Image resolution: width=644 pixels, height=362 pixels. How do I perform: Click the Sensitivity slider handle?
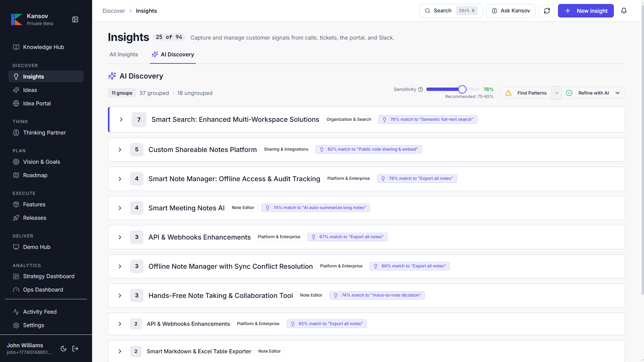pos(462,89)
